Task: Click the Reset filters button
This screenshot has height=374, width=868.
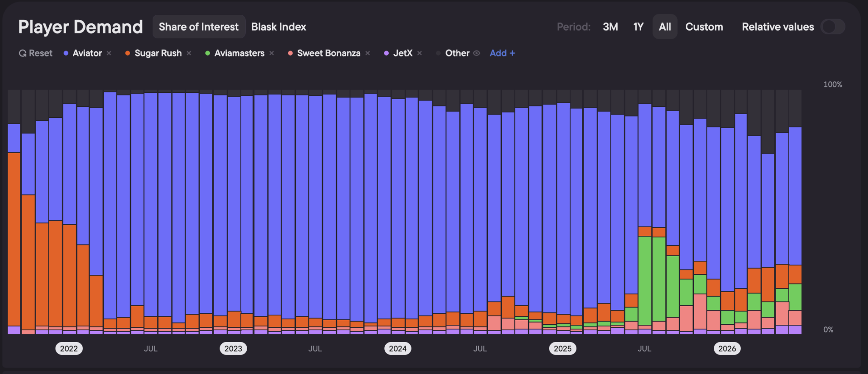Action: (36, 53)
